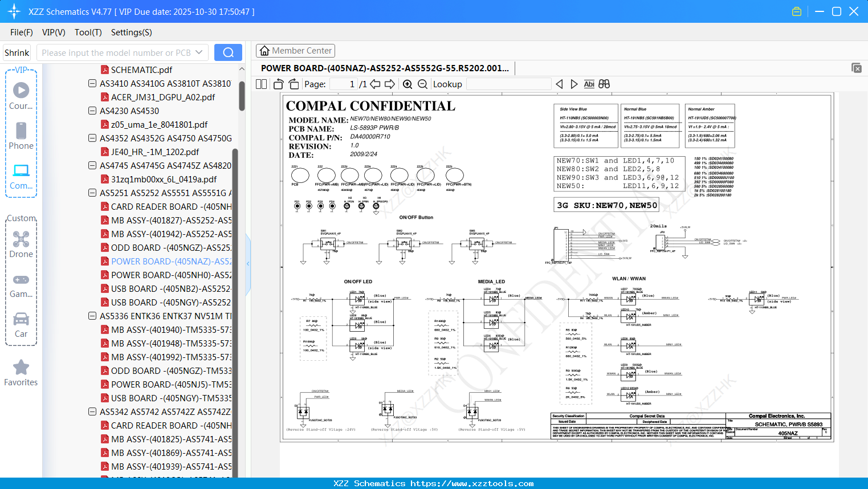Viewport: 868px width, 489px height.
Task: Open the model number dropdown arrow
Action: point(199,52)
